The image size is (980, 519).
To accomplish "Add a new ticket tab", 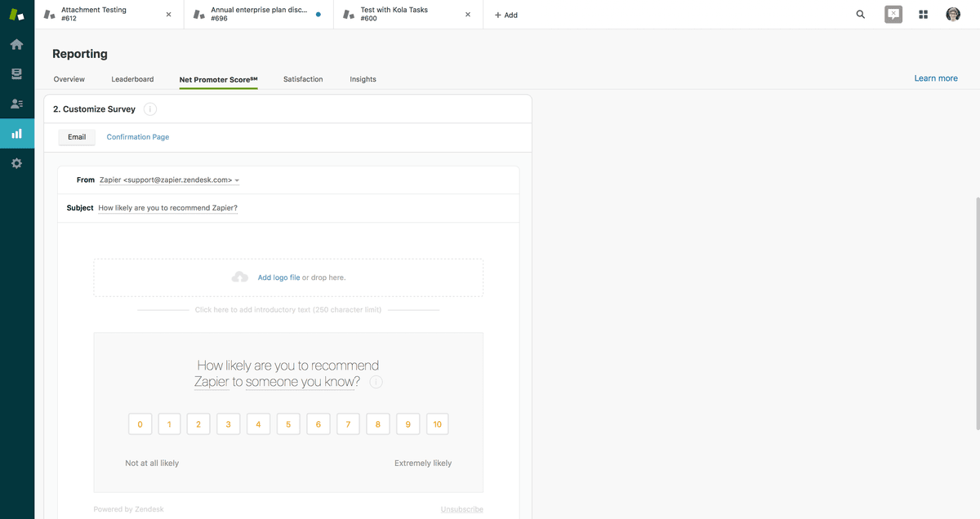I will pyautogui.click(x=506, y=15).
